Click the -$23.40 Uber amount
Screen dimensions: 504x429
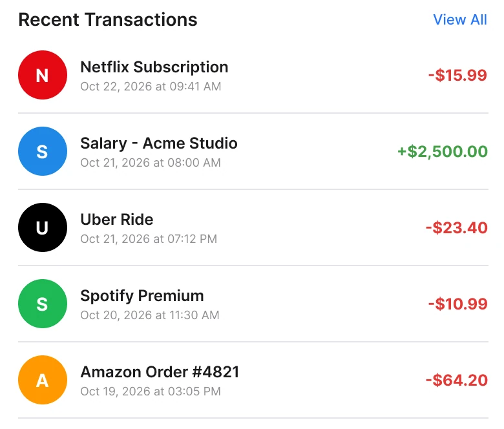[457, 228]
